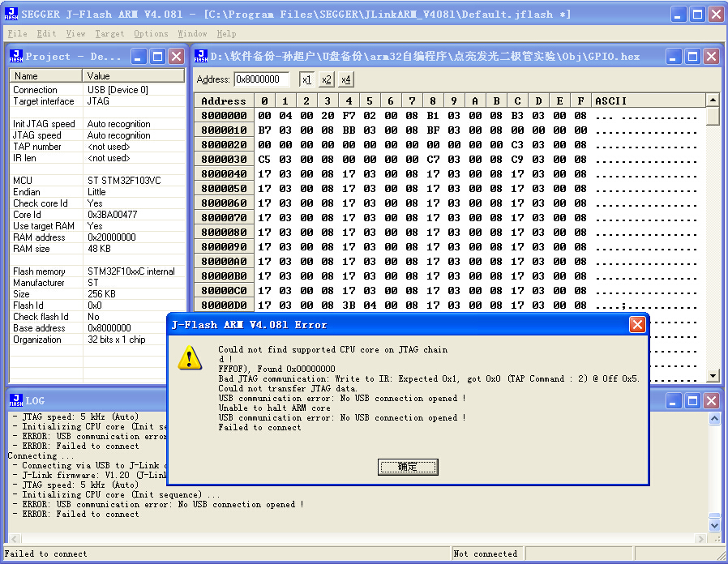Image resolution: width=728 pixels, height=564 pixels.
Task: Minimize the main J-Flash window
Action: [678, 15]
